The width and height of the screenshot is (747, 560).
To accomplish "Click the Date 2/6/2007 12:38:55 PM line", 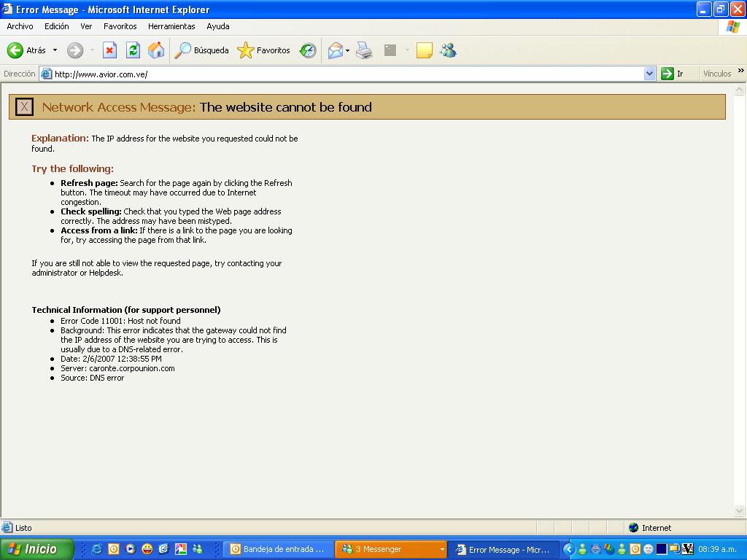I will (x=111, y=359).
